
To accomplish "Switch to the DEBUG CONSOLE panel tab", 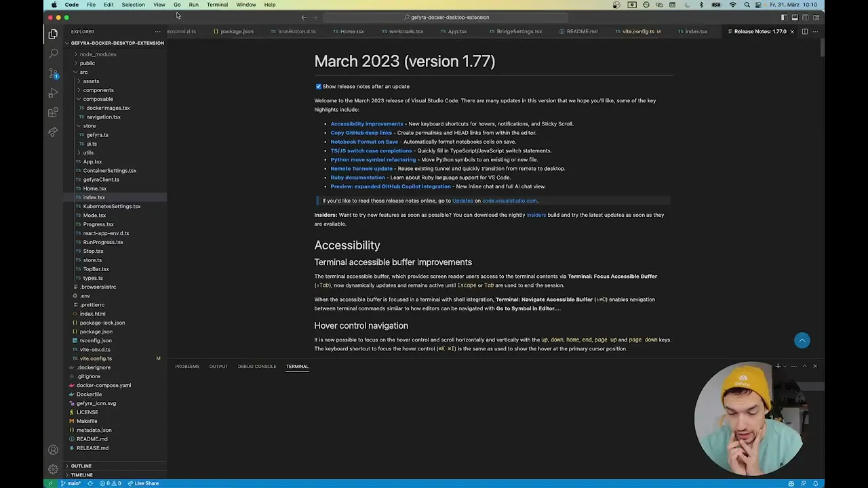I will pyautogui.click(x=257, y=367).
